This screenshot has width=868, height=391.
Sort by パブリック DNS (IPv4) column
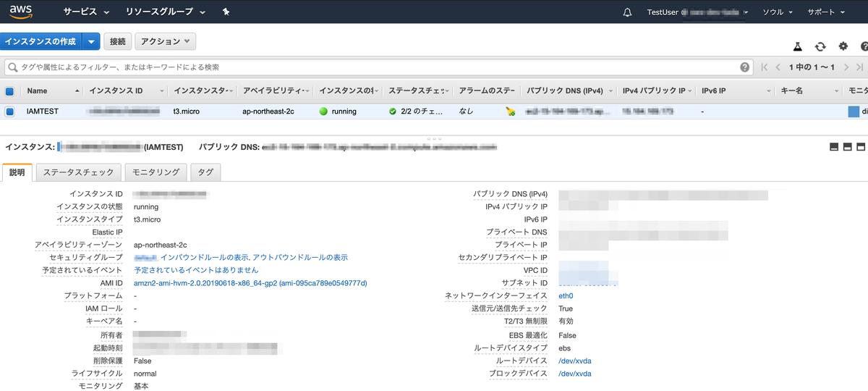click(x=565, y=91)
